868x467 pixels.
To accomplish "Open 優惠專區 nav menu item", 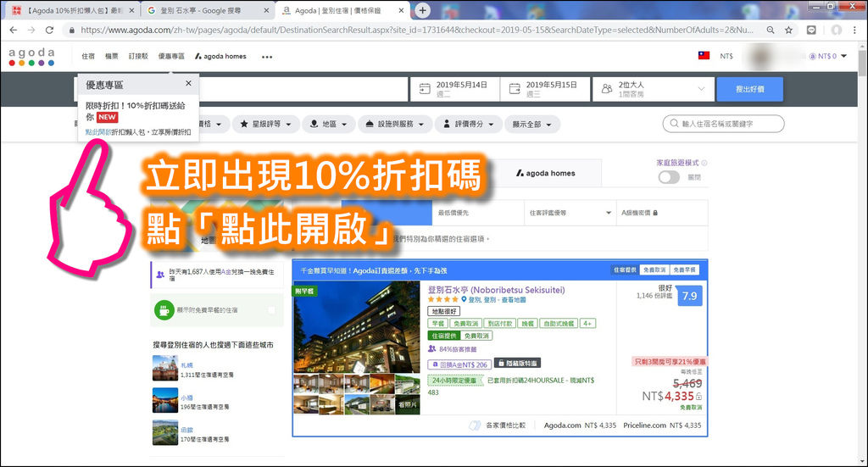I will tap(171, 56).
